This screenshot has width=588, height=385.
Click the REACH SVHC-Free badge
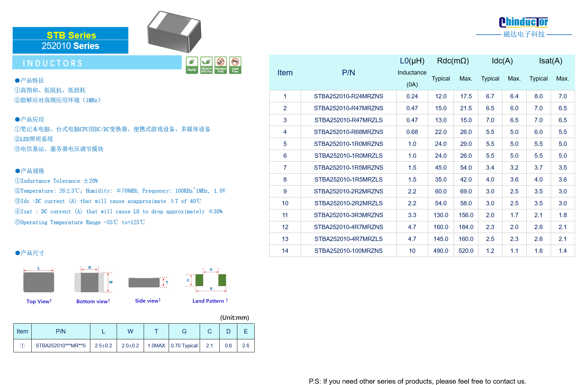coord(206,65)
